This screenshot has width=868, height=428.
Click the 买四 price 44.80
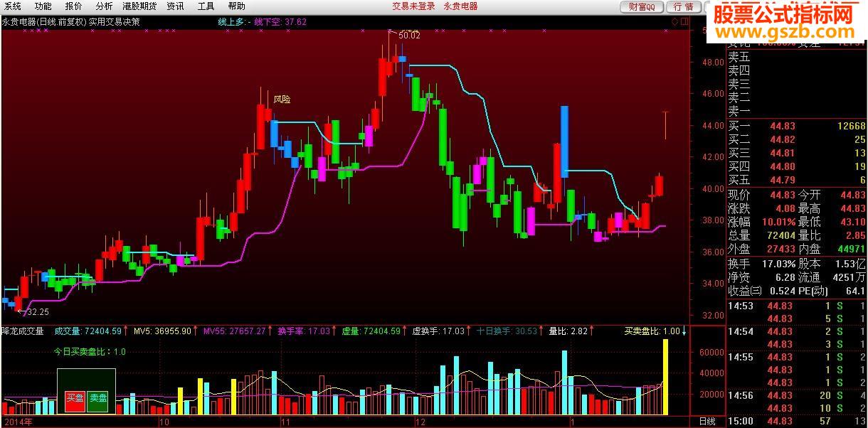(x=783, y=166)
